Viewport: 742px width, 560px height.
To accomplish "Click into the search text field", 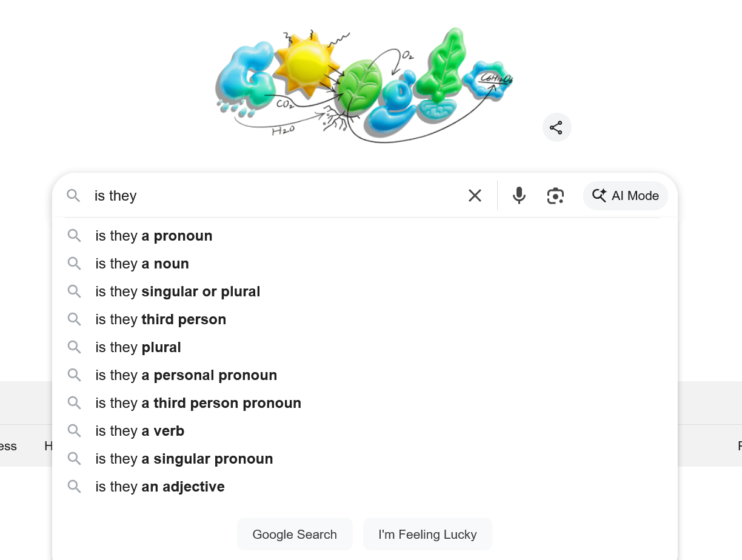I will coord(273,195).
